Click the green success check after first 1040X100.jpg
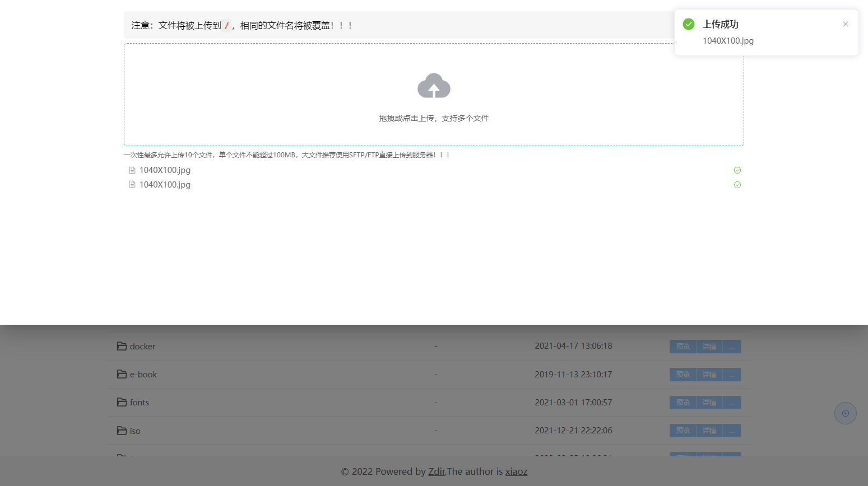868x486 pixels. pyautogui.click(x=737, y=170)
